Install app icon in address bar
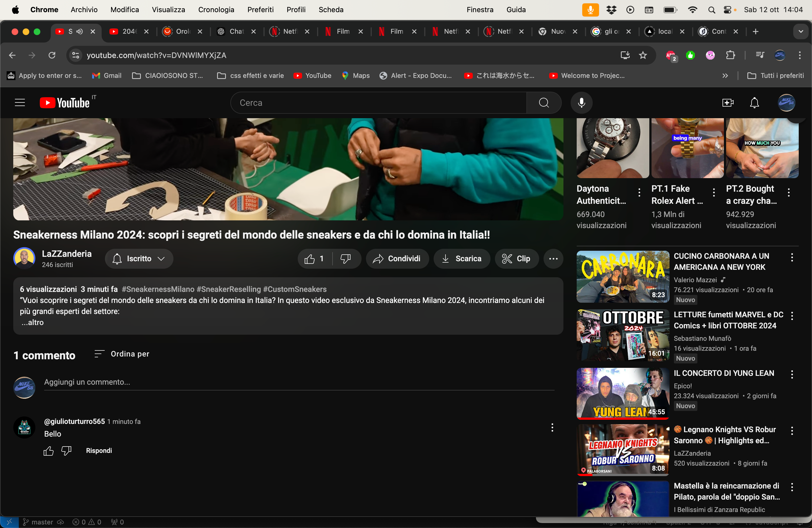The height and width of the screenshot is (528, 812). (625, 55)
